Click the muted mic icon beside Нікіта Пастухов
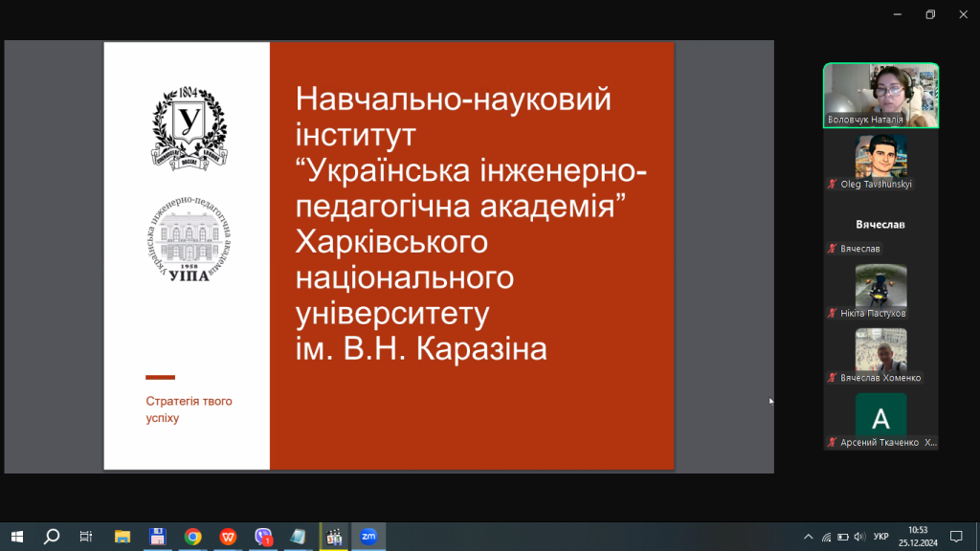This screenshot has height=551, width=980. click(x=832, y=313)
